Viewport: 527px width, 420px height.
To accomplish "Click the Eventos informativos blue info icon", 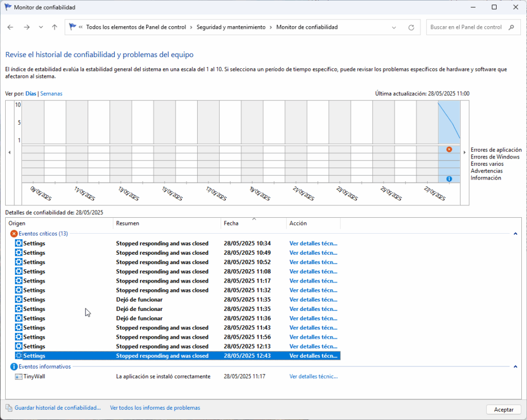I will tap(14, 366).
